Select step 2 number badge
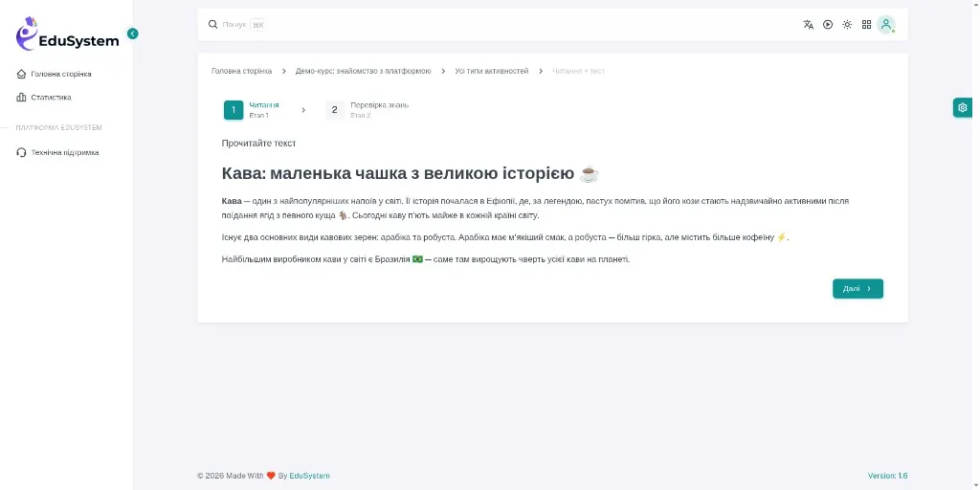This screenshot has width=980, height=490. click(335, 110)
